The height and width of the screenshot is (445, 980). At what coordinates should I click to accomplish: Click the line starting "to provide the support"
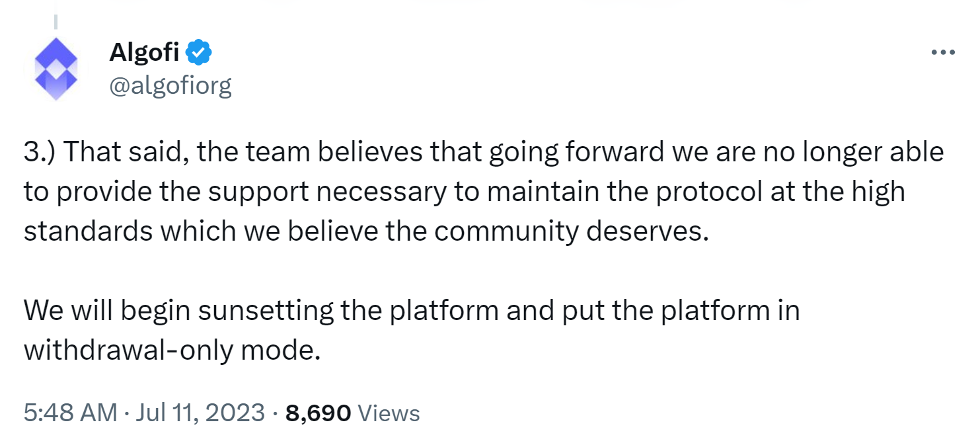coord(464,192)
